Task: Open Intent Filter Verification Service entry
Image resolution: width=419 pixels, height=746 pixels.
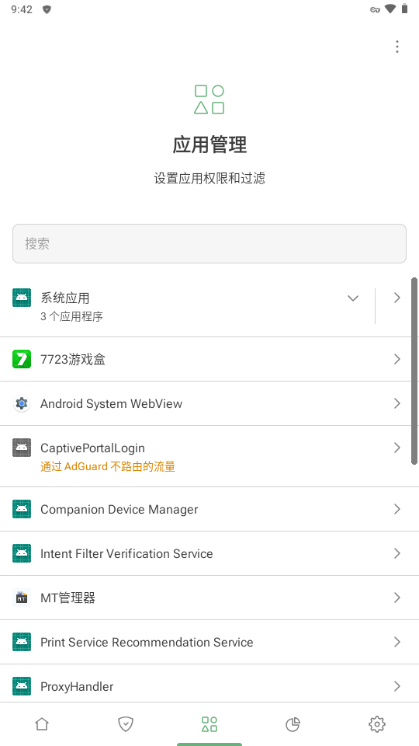Action: click(209, 553)
